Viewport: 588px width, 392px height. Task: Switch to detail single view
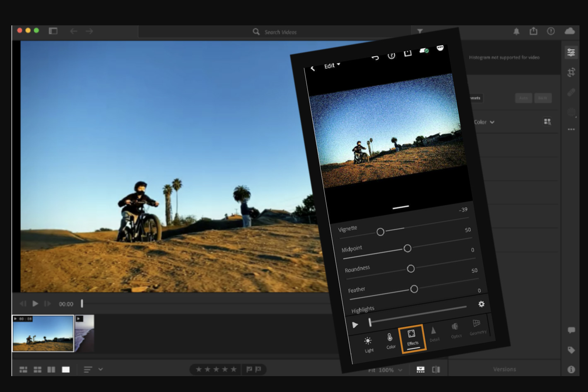pos(66,370)
